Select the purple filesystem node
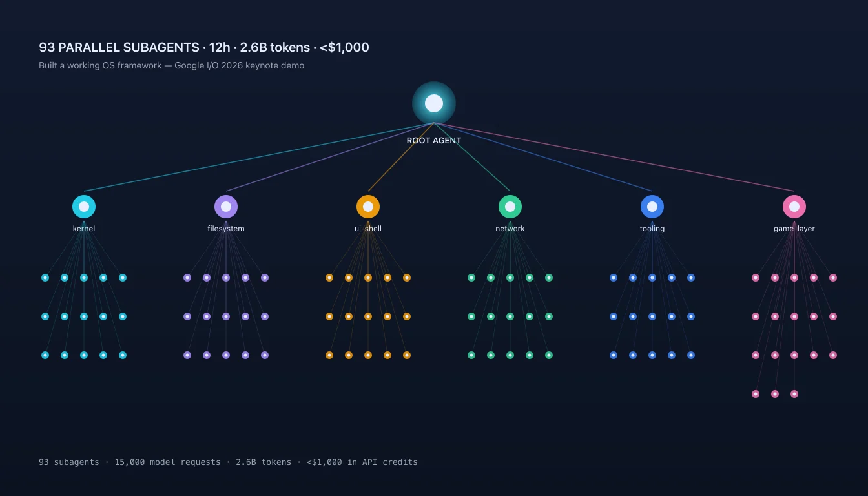Screen dimensions: 868x496 pos(226,207)
